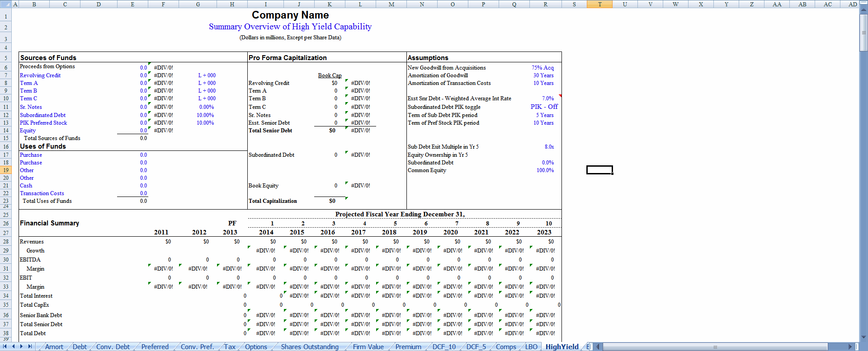Switch to Comps sheet tab
Screen dimensions: 868x351
click(506, 346)
